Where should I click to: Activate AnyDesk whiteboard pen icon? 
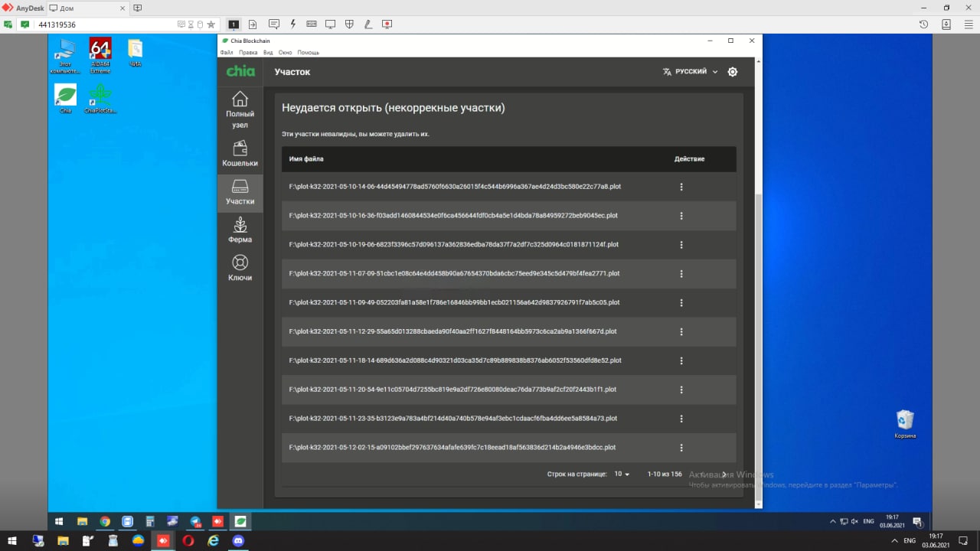(368, 24)
